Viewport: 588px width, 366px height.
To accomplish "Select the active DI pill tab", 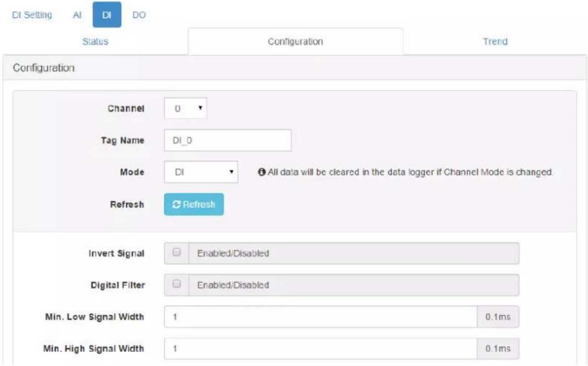I will 107,15.
